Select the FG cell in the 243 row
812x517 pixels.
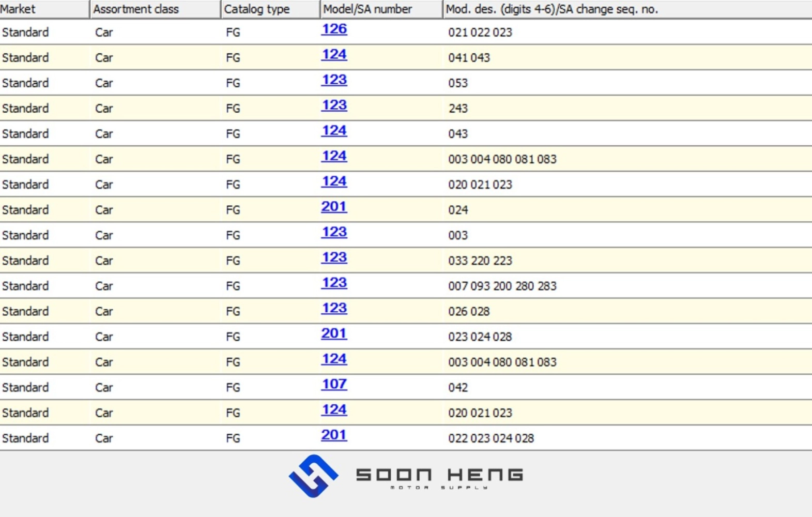click(x=233, y=109)
